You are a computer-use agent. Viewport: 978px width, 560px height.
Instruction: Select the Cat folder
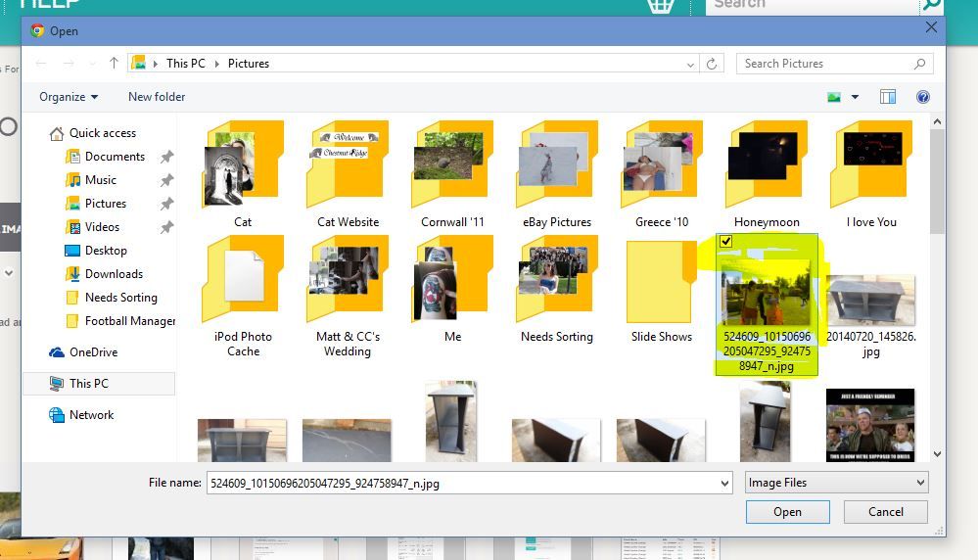[x=243, y=174]
